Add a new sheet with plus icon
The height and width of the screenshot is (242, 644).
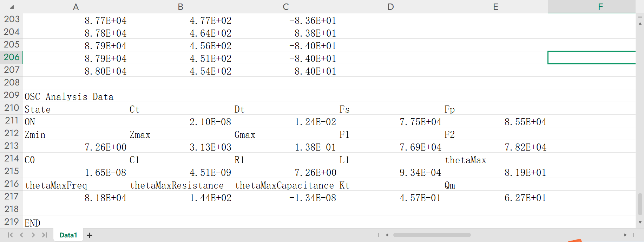[x=90, y=235]
